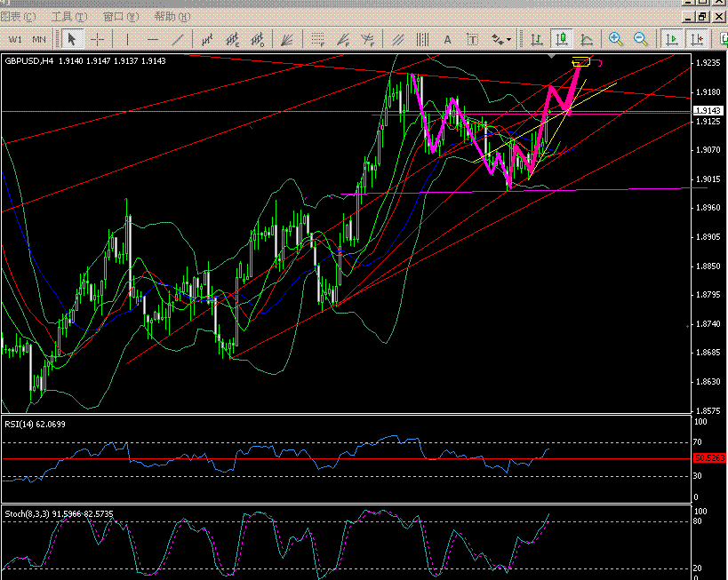The width and height of the screenshot is (728, 580).
Task: Select the diagonal trendline tool
Action: (x=179, y=39)
